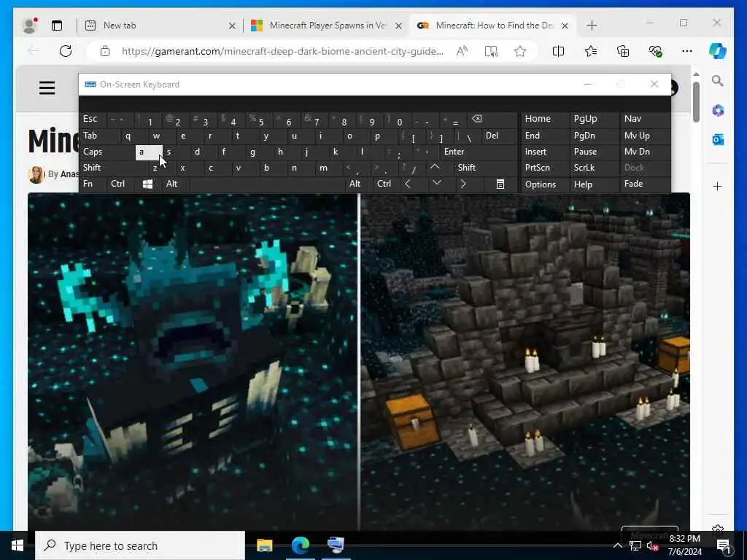
Task: Toggle the Fn key on keyboard
Action: pos(93,184)
